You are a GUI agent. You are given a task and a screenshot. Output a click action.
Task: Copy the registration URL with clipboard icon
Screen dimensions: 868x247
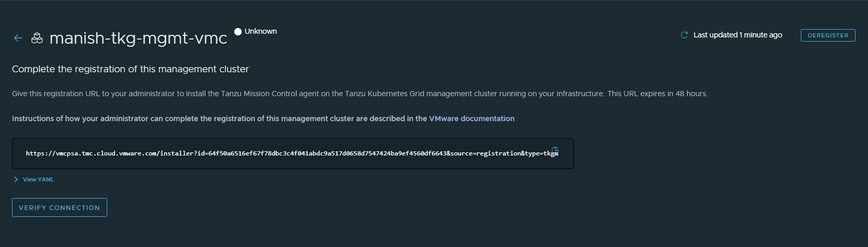pyautogui.click(x=555, y=150)
